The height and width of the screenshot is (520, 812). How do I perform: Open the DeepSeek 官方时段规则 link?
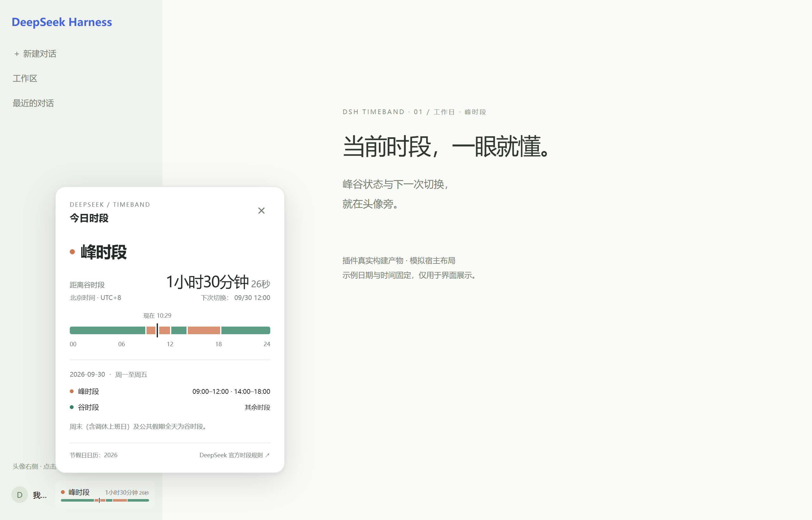234,455
